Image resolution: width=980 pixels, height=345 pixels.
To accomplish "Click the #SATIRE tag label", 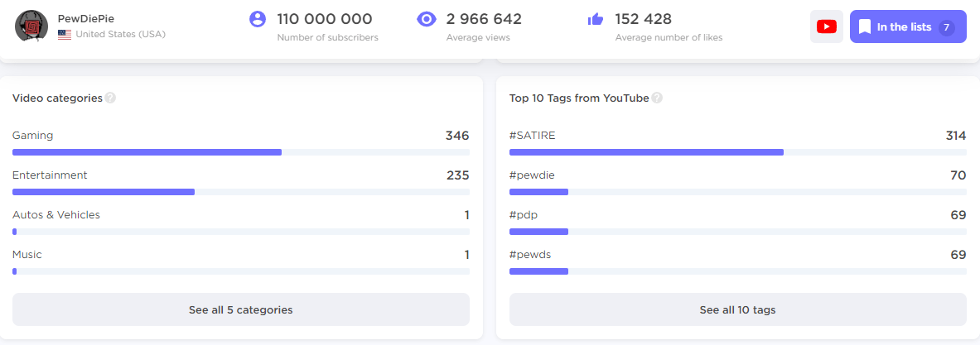I will [533, 136].
